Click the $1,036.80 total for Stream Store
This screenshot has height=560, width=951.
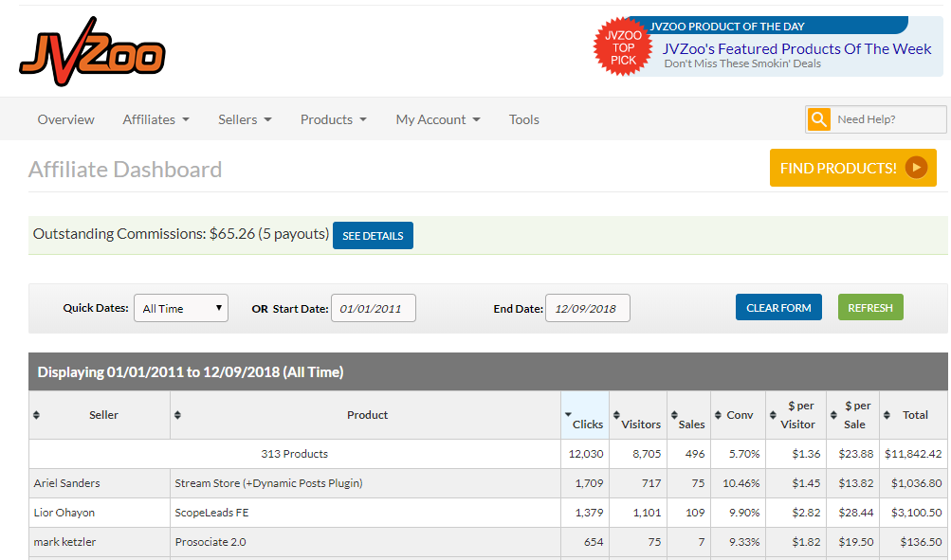[917, 483]
